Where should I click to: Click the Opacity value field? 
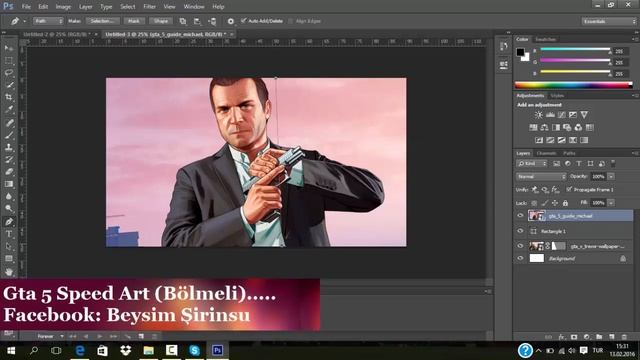coord(598,177)
